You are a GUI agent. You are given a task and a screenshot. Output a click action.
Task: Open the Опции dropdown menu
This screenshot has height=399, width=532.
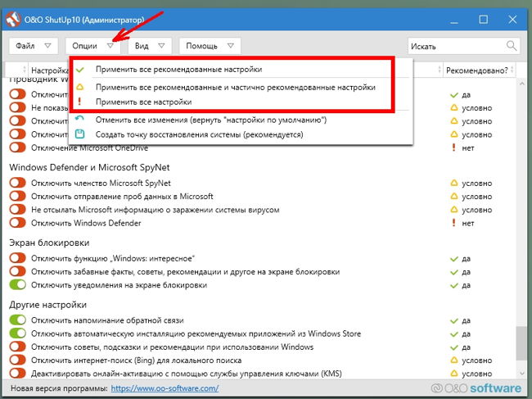click(93, 46)
